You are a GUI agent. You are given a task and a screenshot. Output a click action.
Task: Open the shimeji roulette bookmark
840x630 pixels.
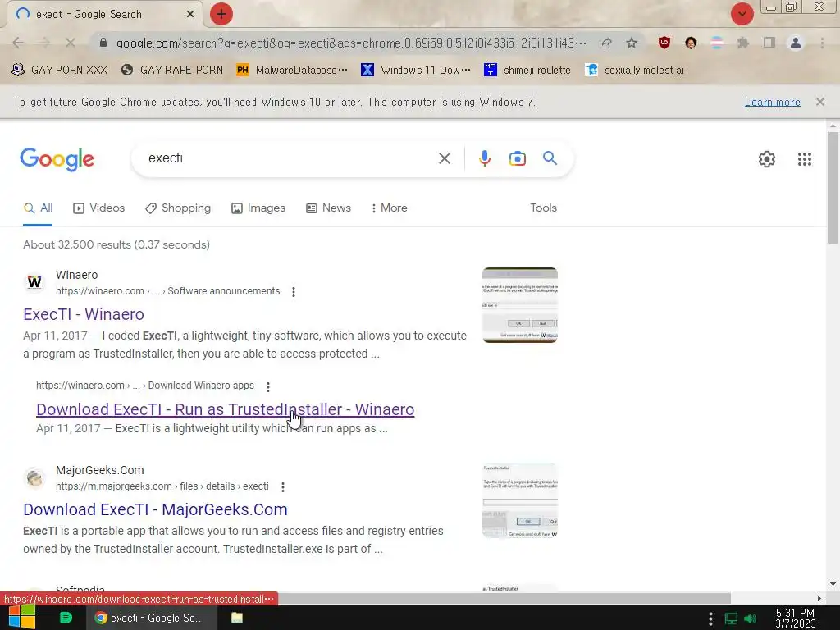pos(527,70)
